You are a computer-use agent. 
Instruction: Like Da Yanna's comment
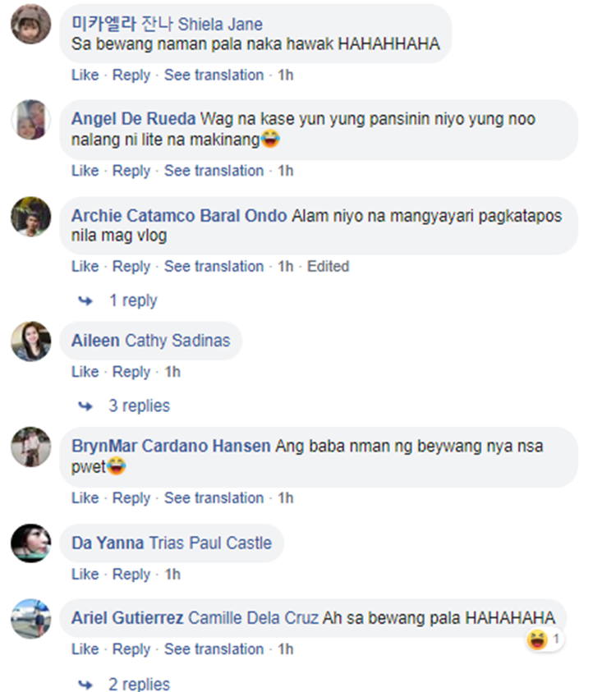pyautogui.click(x=85, y=574)
